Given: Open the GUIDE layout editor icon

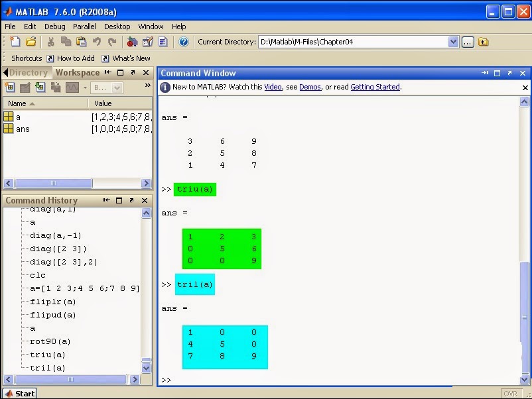Looking at the screenshot, I should (147, 42).
